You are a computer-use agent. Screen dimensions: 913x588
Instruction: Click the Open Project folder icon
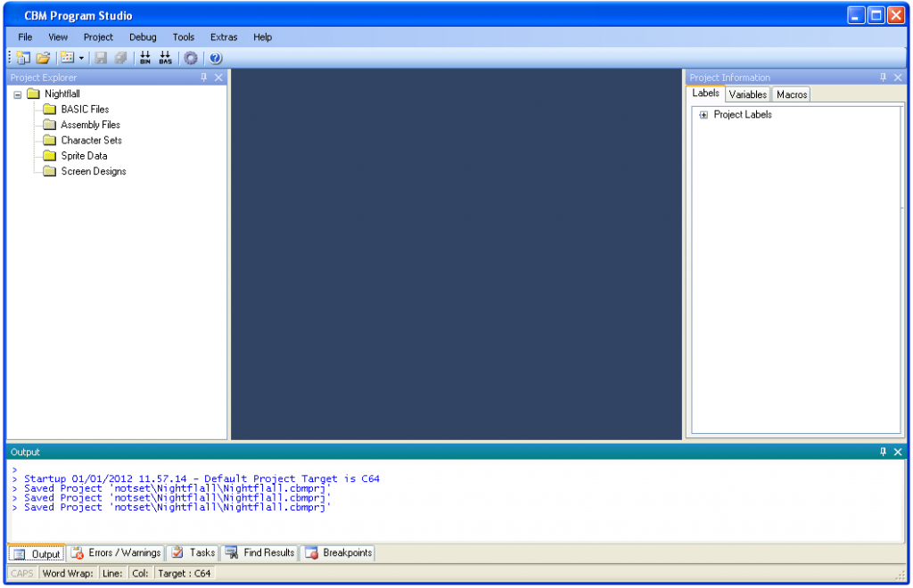tap(43, 58)
